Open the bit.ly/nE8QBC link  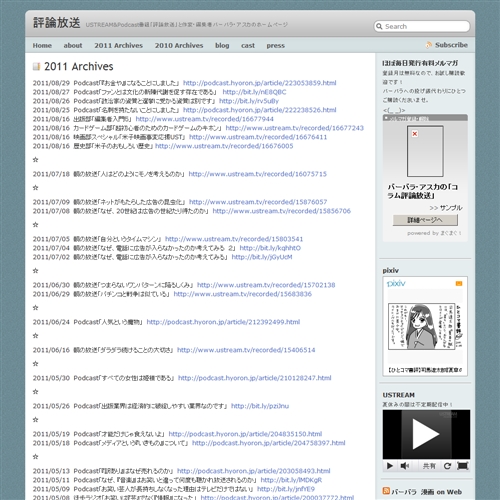click(x=254, y=92)
